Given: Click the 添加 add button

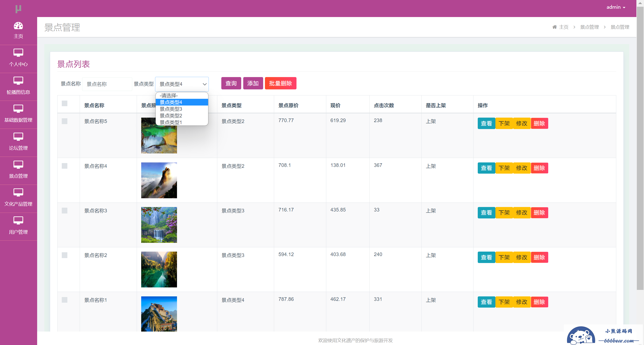Looking at the screenshot, I should point(253,83).
